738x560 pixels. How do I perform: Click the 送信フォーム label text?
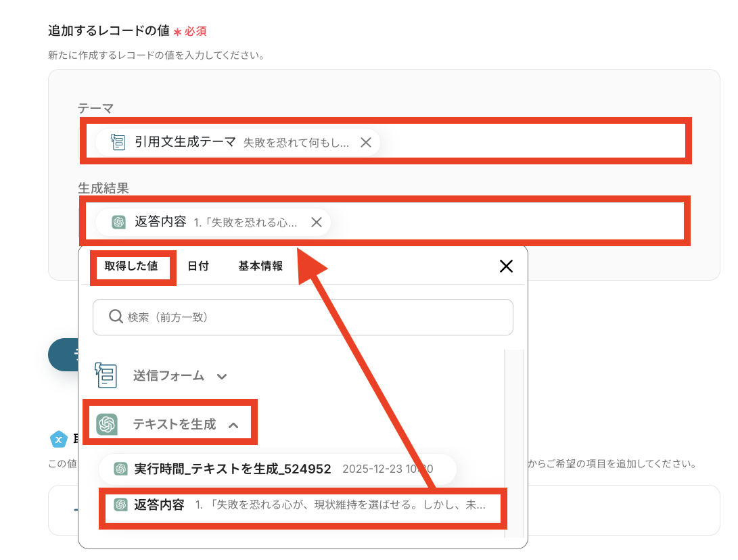(168, 375)
